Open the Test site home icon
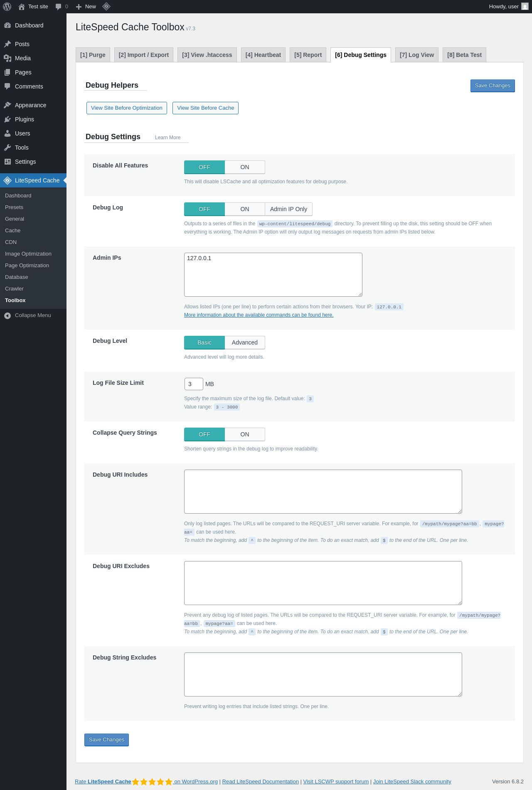The width and height of the screenshot is (532, 790). pyautogui.click(x=22, y=7)
